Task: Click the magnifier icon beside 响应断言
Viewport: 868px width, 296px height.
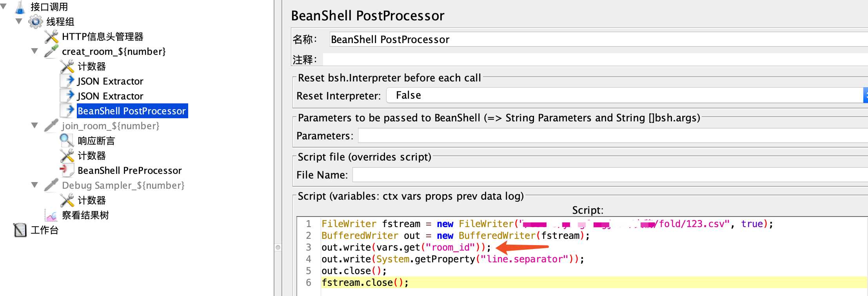Action: pos(67,141)
